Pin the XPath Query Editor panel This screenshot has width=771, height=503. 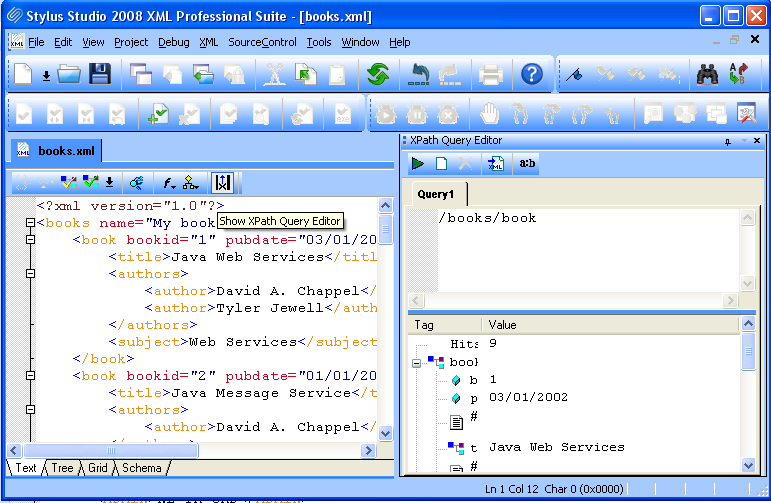pos(728,141)
